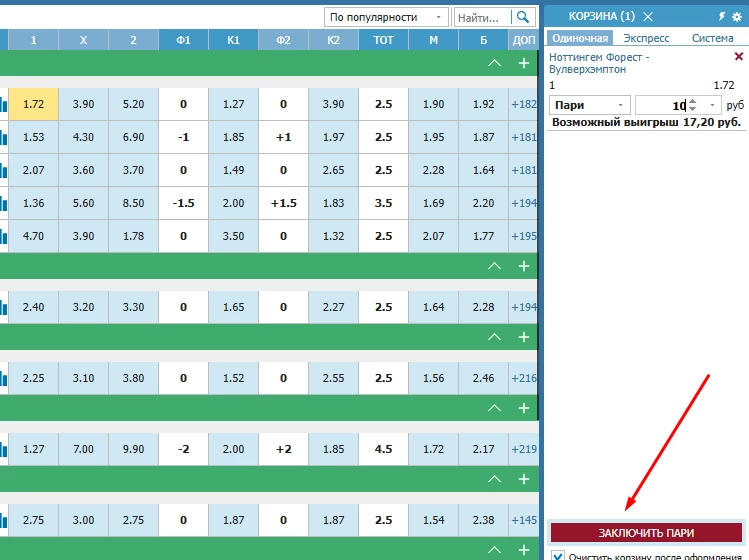Screen dimensions: 749x560
Task: Open statistics bar icon in 4.70 row
Action: pos(4,236)
